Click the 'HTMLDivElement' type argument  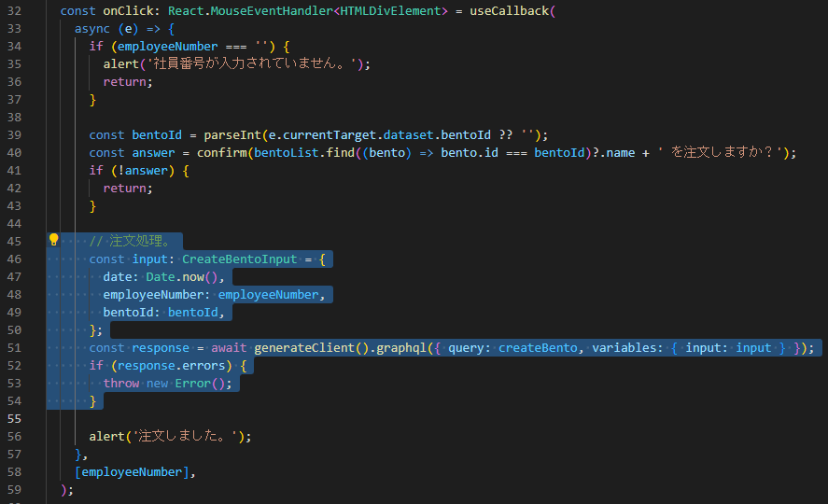pos(390,11)
